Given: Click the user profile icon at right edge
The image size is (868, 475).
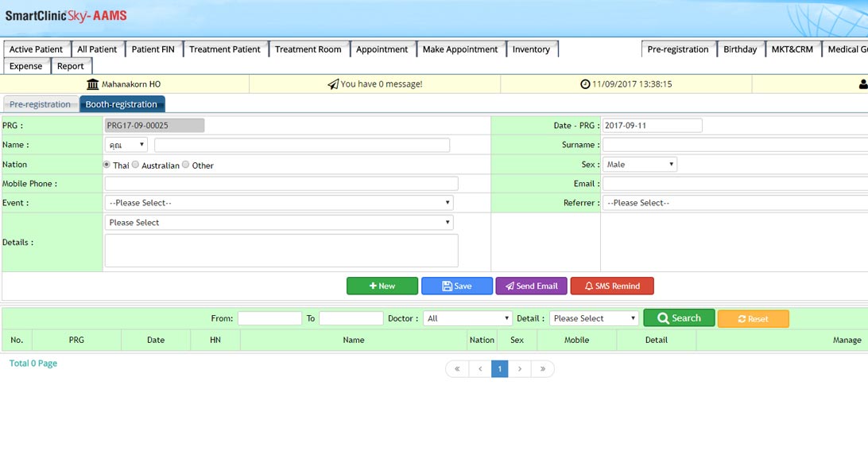Looking at the screenshot, I should pos(862,84).
